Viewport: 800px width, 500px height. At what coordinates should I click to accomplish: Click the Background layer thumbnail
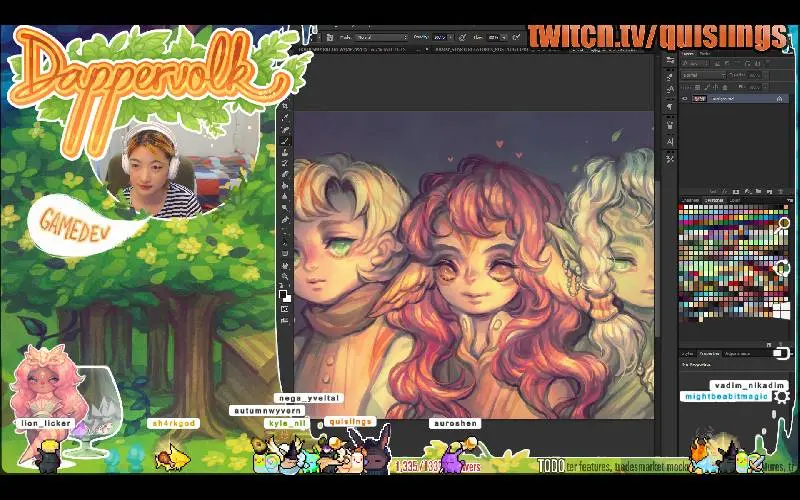pyautogui.click(x=699, y=99)
